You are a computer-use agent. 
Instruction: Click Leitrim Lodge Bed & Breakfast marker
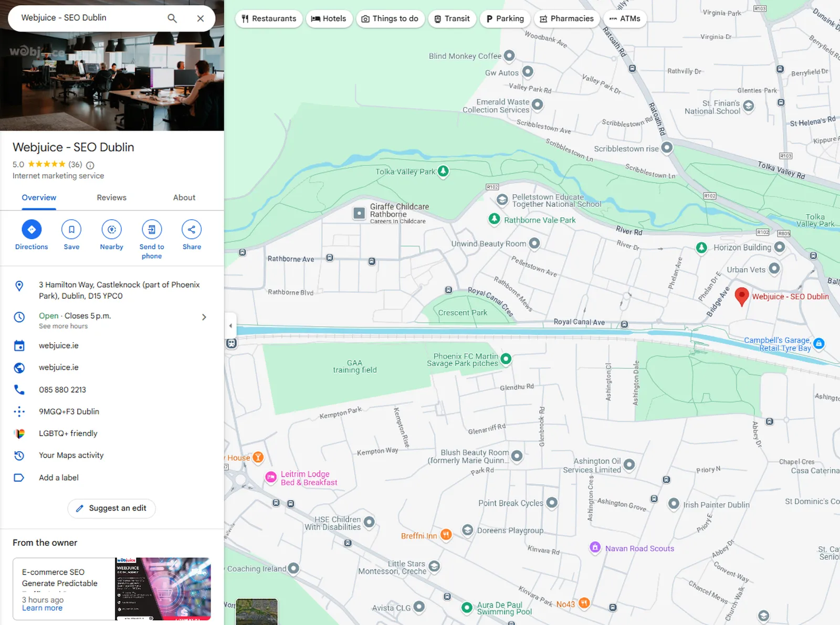tap(271, 477)
